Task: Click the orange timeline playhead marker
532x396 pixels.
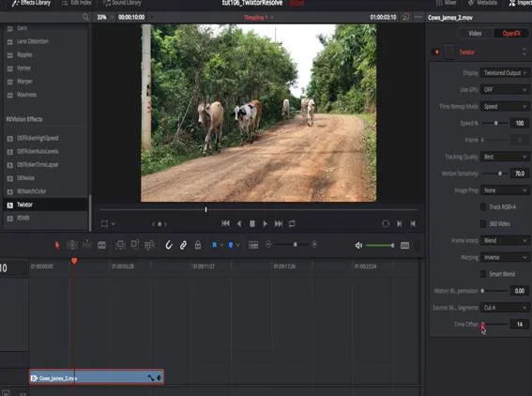Action: point(74,261)
